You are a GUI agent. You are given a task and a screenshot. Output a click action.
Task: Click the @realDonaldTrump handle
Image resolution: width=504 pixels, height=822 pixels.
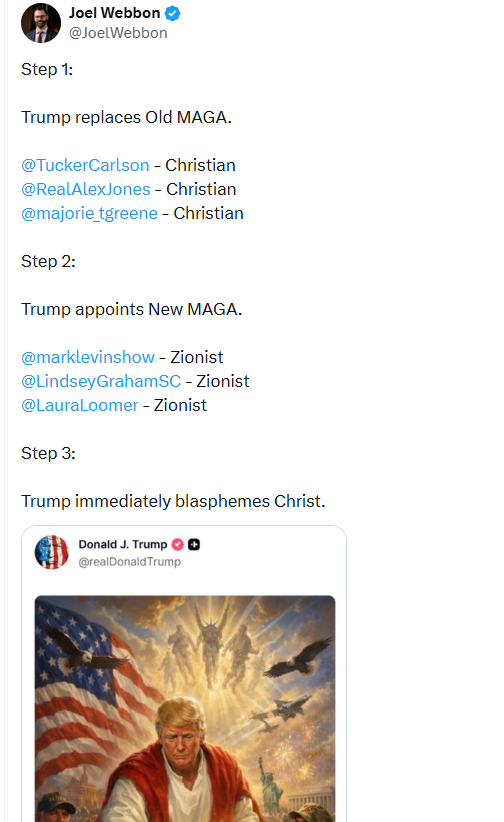[130, 562]
